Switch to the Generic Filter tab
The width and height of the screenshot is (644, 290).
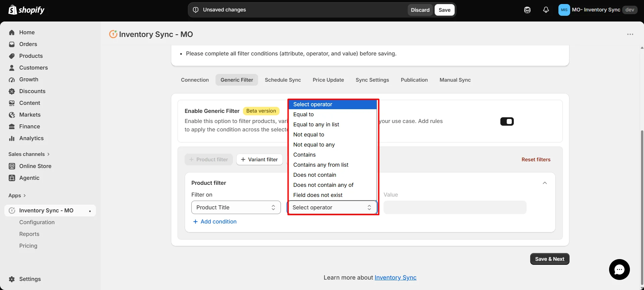tap(237, 80)
